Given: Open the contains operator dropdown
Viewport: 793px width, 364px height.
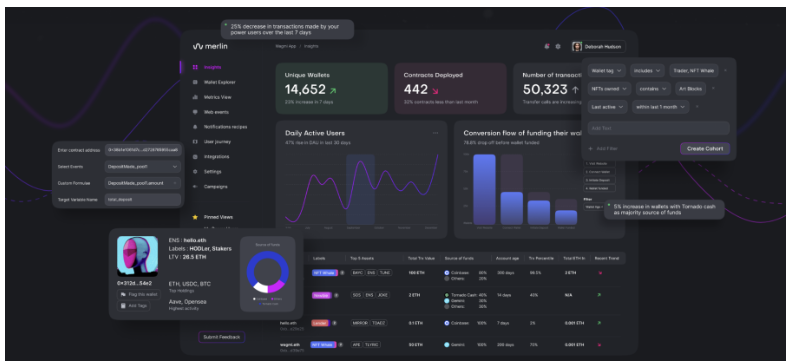Looking at the screenshot, I should pos(653,88).
